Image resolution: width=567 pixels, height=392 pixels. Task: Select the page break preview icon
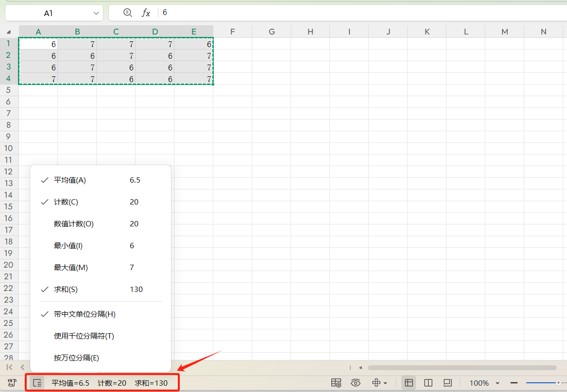click(447, 383)
